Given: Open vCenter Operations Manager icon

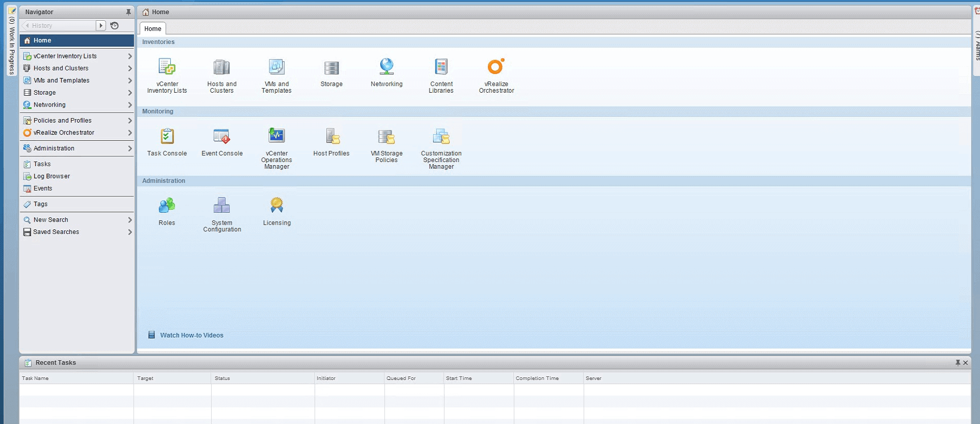Looking at the screenshot, I should pos(276,137).
